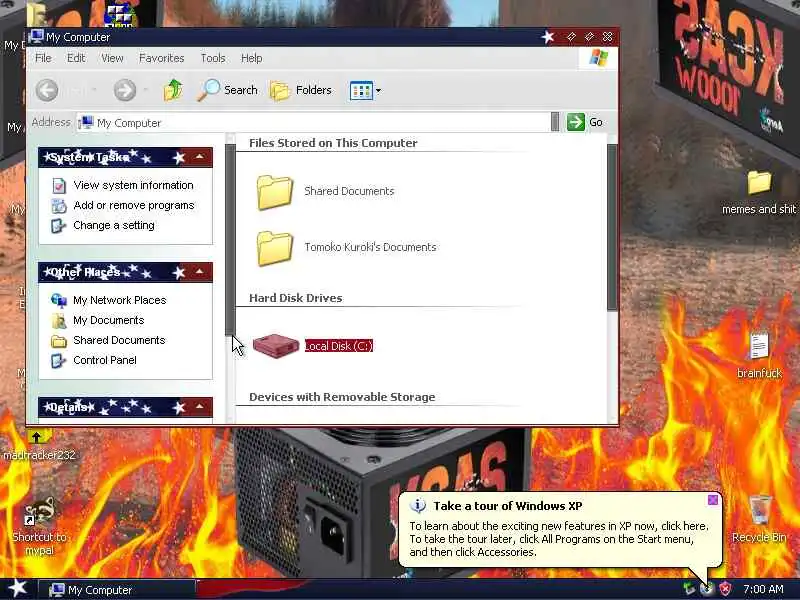Open the Search pane
800x600 pixels.
click(228, 90)
